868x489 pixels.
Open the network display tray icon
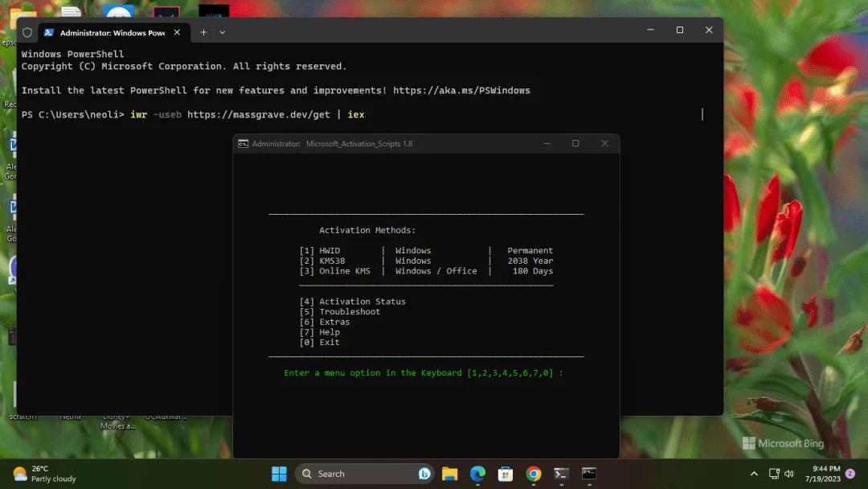pyautogui.click(x=774, y=474)
